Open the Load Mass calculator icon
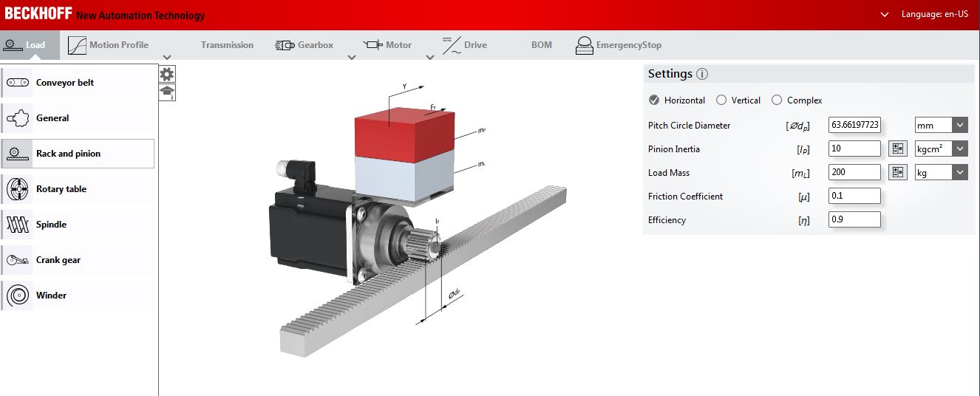Screen dimensions: 980x396 tap(898, 173)
